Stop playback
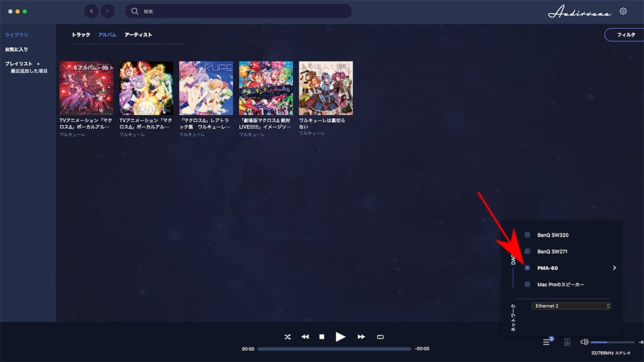The image size is (644, 362). point(322,337)
